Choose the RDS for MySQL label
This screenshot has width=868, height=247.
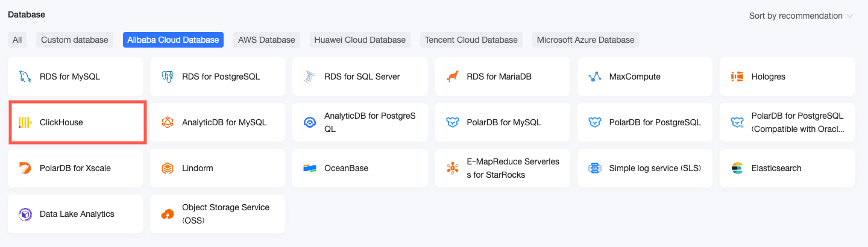(x=70, y=77)
